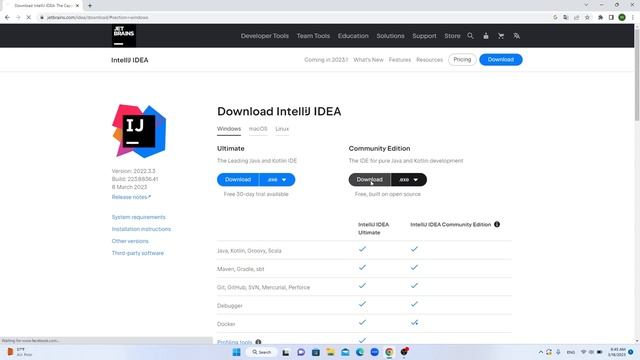Click the browser forward arrow
The height and width of the screenshot is (360, 640).
coord(18,18)
